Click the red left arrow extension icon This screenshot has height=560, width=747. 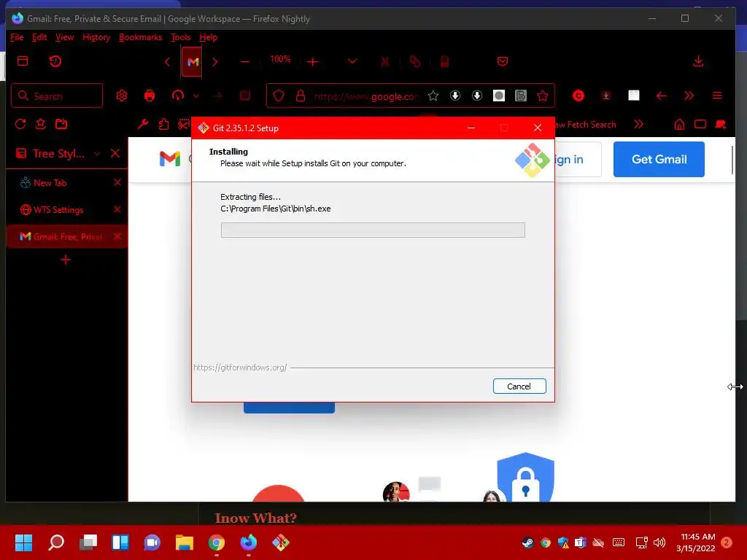661,96
